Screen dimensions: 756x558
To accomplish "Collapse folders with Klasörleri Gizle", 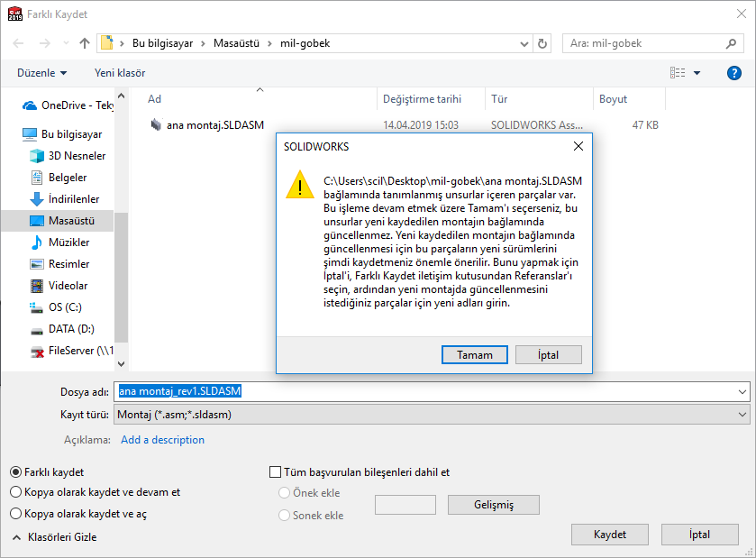I will 54,537.
